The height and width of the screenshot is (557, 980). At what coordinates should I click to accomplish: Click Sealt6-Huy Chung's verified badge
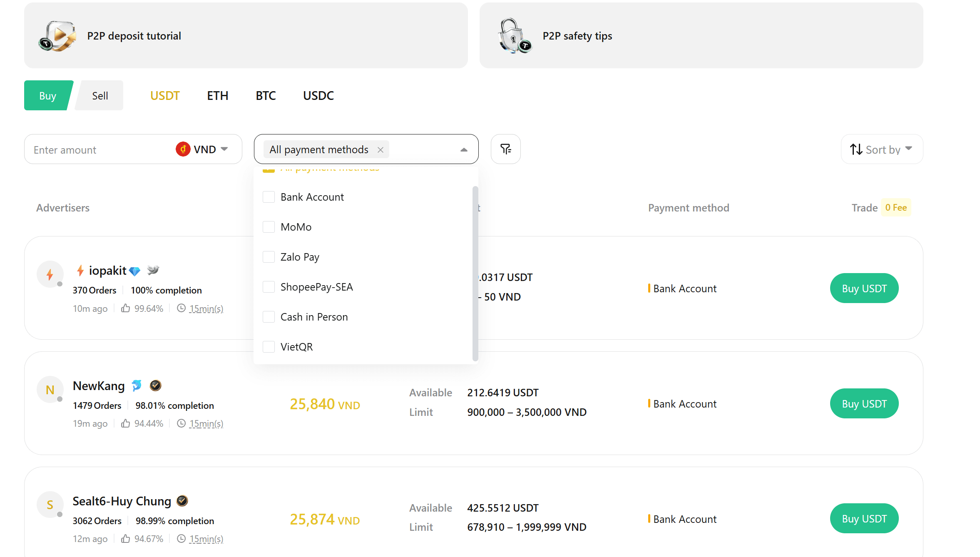coord(182,501)
